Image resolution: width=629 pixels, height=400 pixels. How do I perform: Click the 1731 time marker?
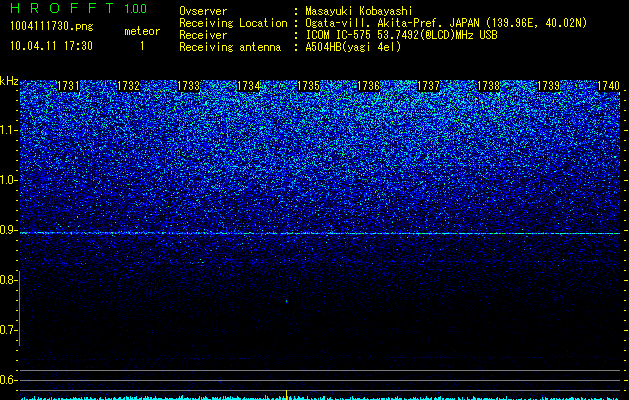point(68,86)
